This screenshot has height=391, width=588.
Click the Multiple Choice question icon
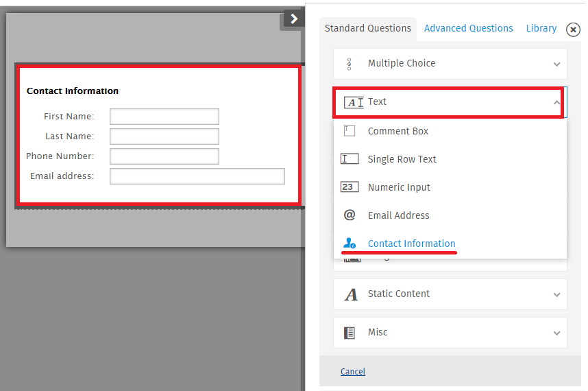click(x=350, y=64)
